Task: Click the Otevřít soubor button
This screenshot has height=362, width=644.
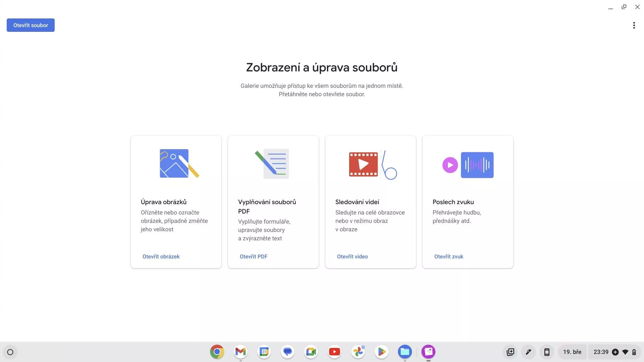Action: 31,25
